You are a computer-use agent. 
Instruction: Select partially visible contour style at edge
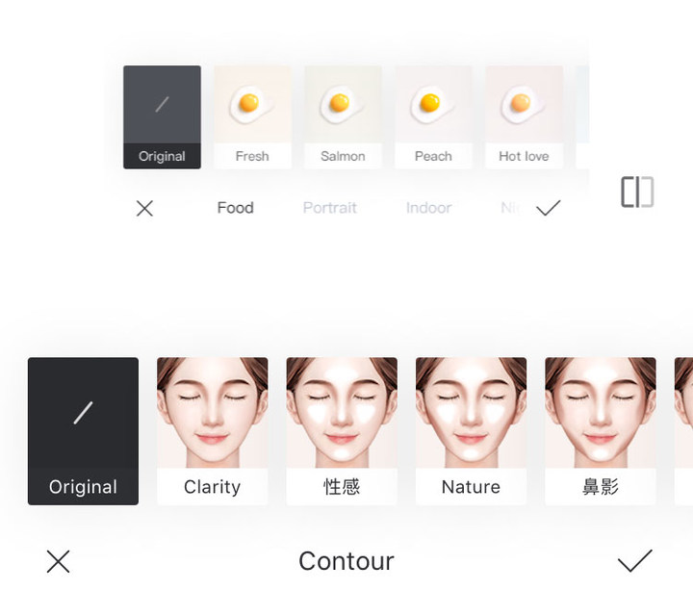[x=683, y=431]
